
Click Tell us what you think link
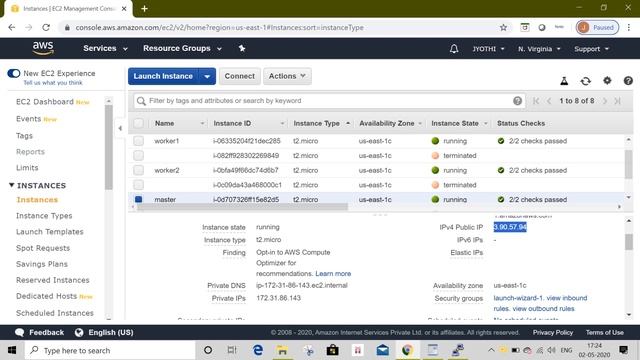tap(53, 83)
